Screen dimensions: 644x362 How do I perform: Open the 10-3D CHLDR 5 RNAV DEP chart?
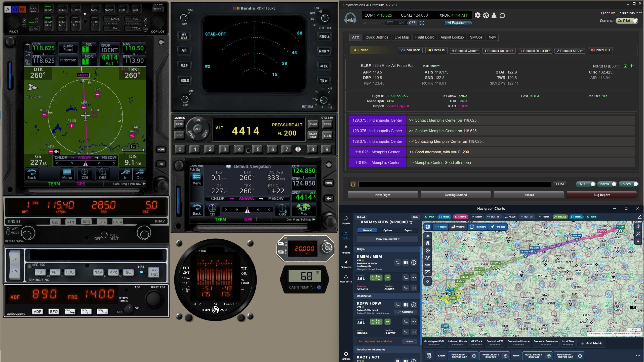click(494, 356)
